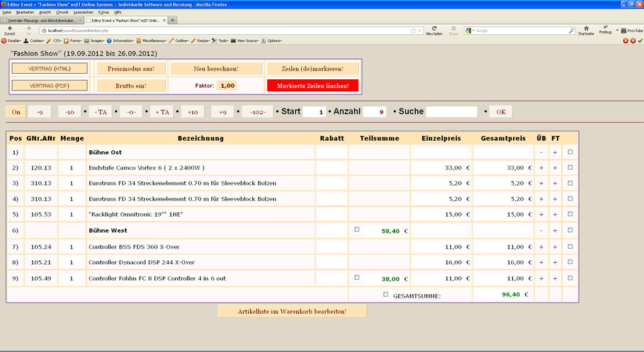The image size is (644, 352).
Task: Toggle Teilsumme checkbox beside 58,40 €
Action: click(x=357, y=229)
